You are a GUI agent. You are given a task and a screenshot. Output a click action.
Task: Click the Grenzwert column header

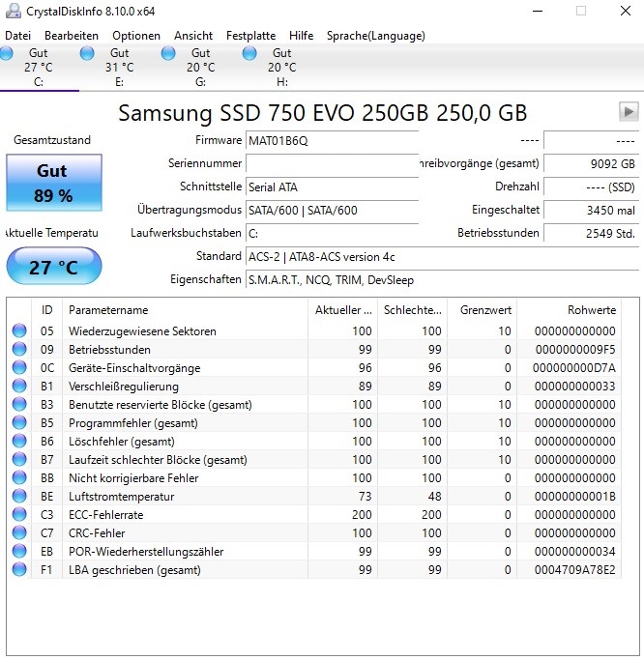[x=482, y=310]
